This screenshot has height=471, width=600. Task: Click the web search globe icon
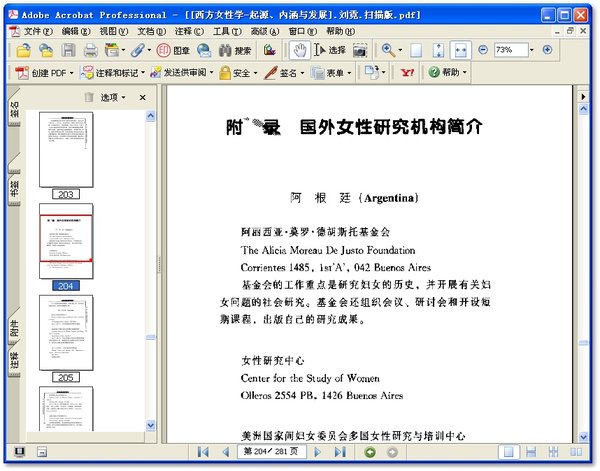[x=204, y=50]
